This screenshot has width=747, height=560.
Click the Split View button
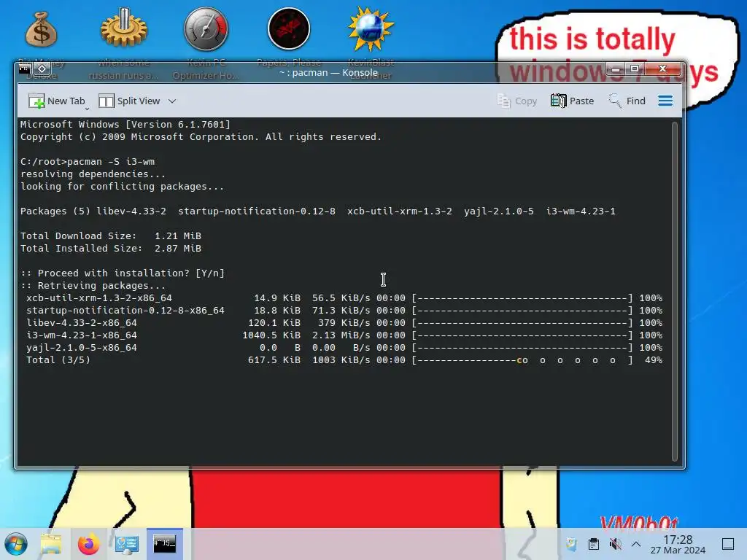(x=129, y=101)
